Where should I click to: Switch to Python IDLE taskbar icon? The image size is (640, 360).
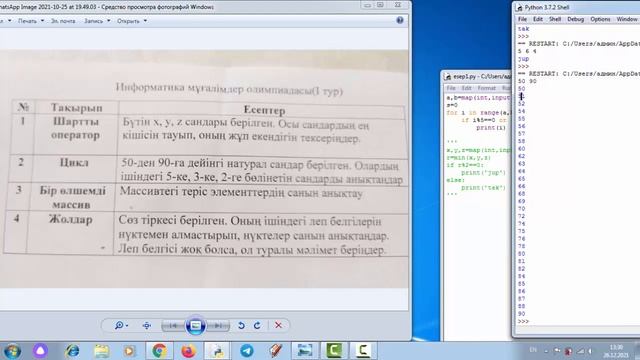click(217, 351)
